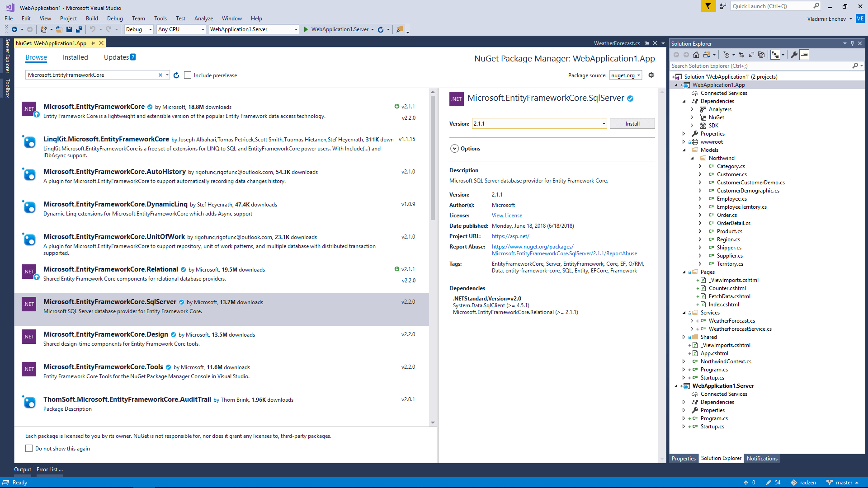Open the Debug menu

(x=115, y=19)
